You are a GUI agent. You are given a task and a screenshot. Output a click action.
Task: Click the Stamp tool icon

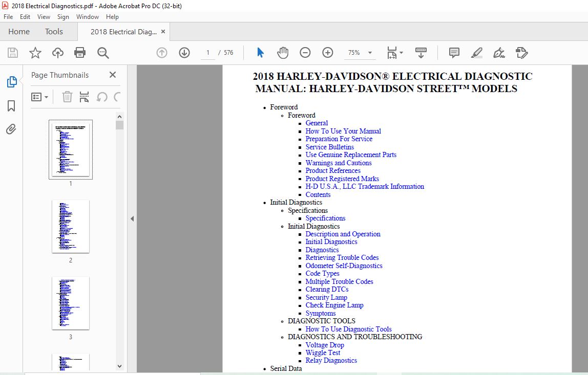pyautogui.click(x=521, y=53)
